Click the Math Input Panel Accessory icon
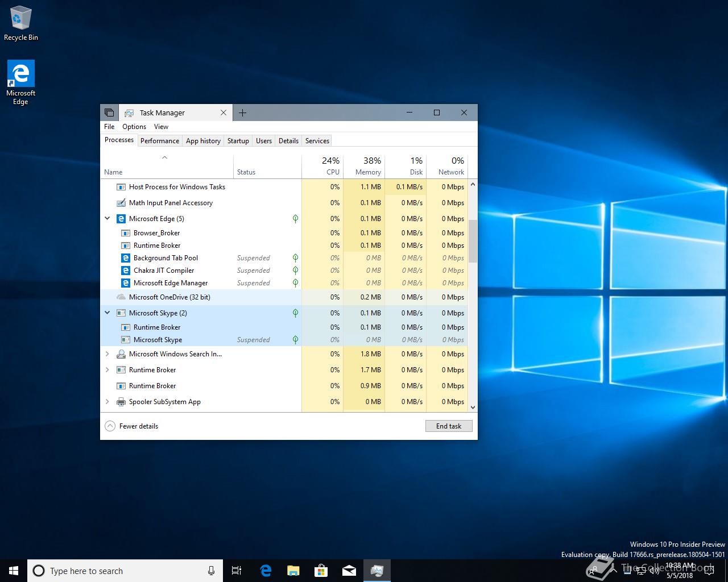Screen dimensions: 728x582 [x=121, y=203]
